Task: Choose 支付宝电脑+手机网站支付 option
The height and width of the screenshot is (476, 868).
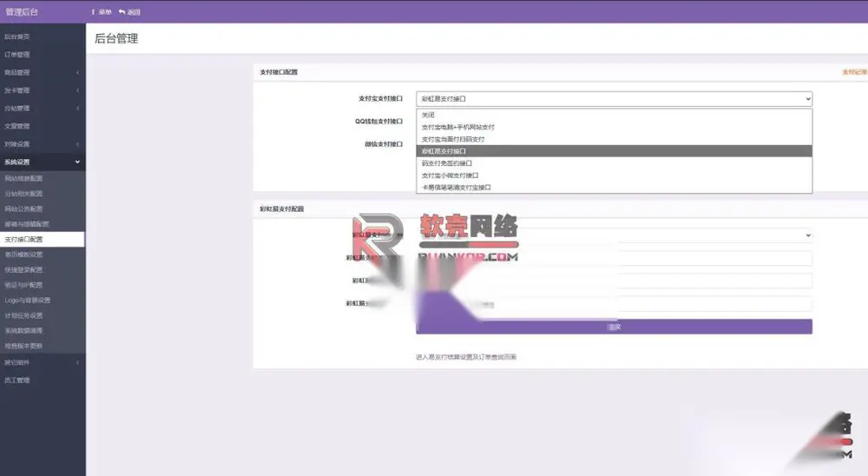Action: click(614, 127)
